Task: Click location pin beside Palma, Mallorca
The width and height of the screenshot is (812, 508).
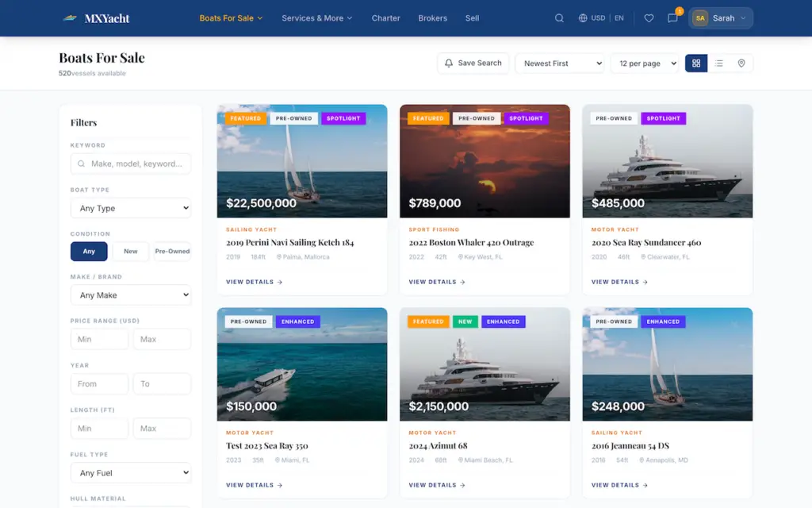Action: (279, 257)
